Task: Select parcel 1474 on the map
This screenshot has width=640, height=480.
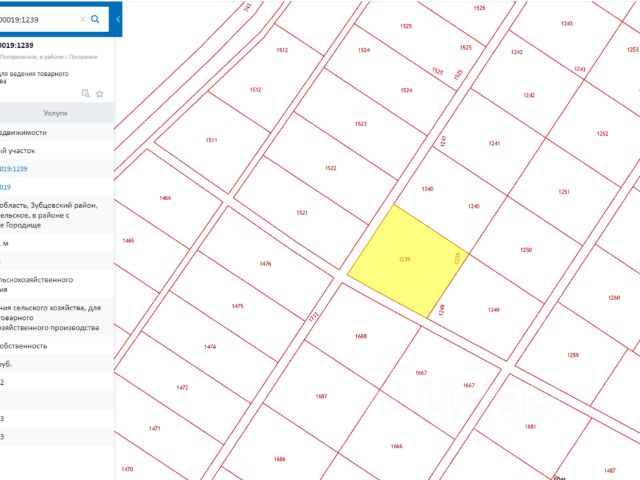Action: click(210, 347)
